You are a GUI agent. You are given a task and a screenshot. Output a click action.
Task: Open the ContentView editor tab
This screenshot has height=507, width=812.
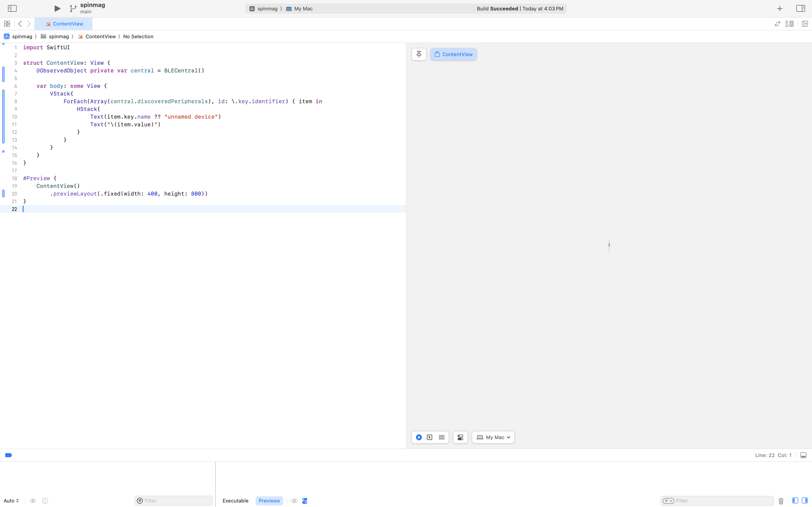coord(64,24)
